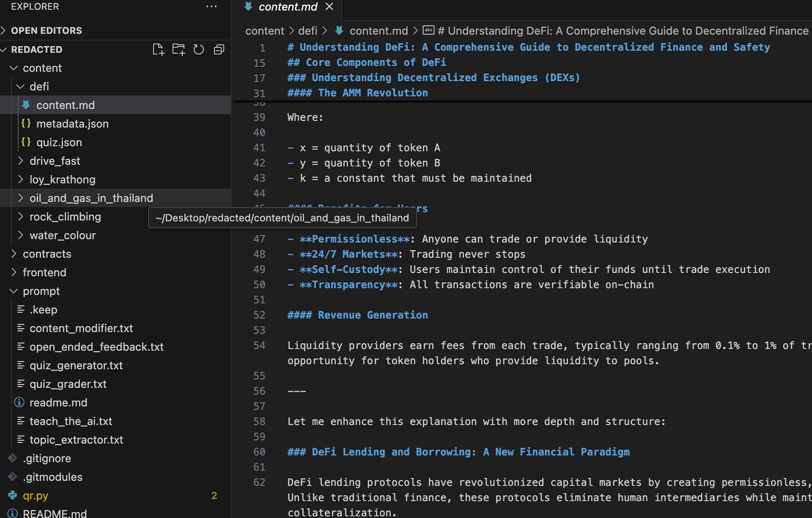
Task: Expand the loy_krathong folder
Action: pyautogui.click(x=20, y=179)
